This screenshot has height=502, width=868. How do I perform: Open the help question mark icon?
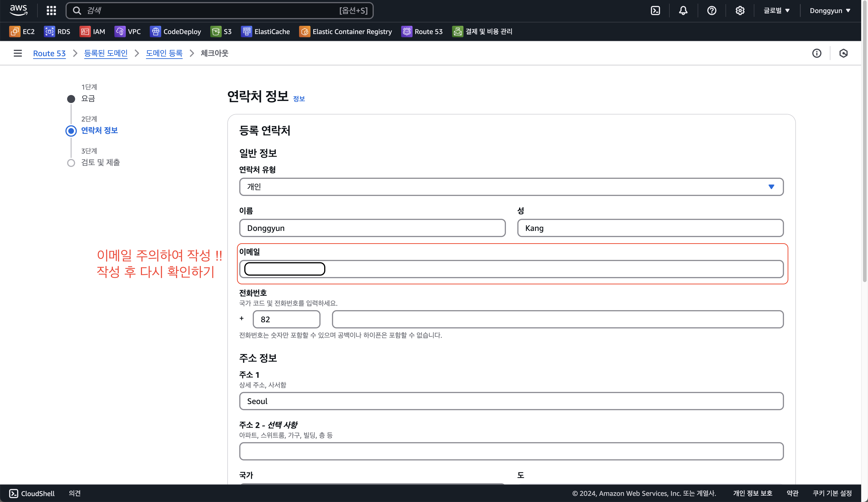click(x=712, y=11)
